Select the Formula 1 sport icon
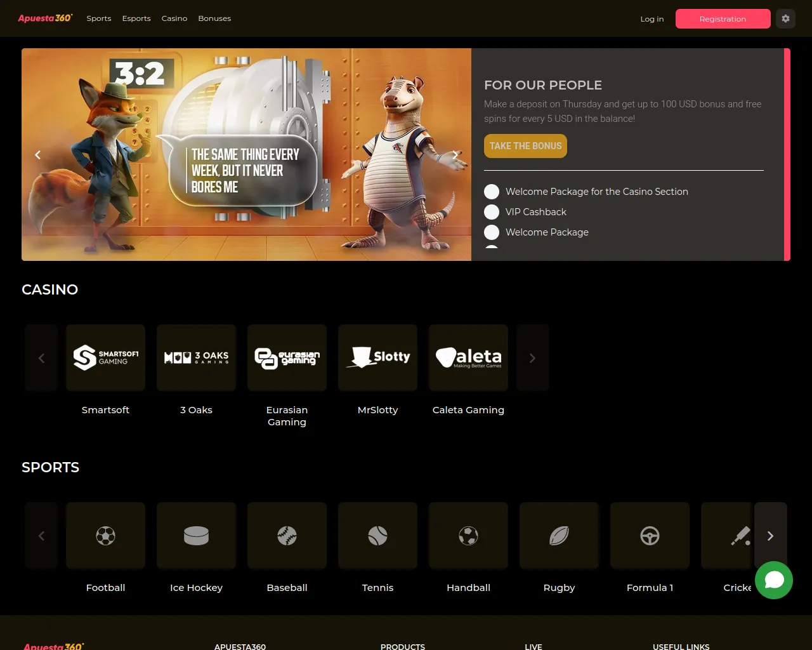The image size is (812, 650). click(650, 535)
